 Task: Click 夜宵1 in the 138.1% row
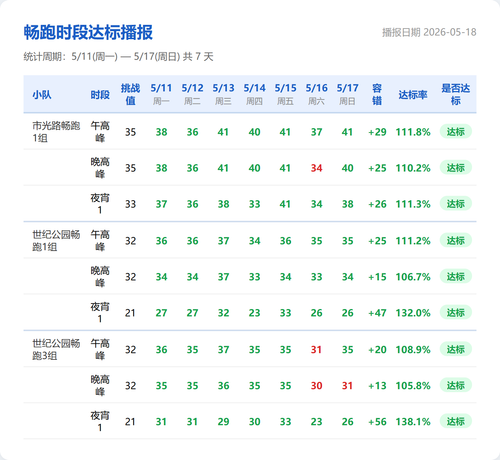click(x=100, y=421)
